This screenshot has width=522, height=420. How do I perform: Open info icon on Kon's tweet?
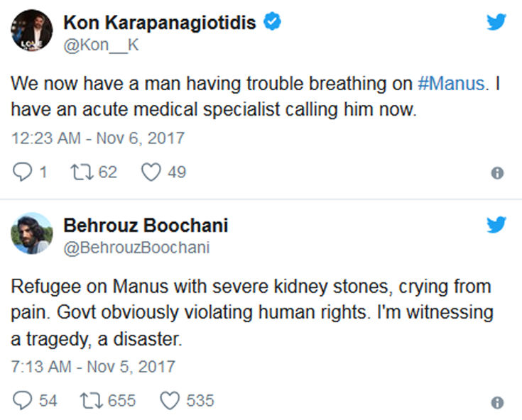[497, 173]
